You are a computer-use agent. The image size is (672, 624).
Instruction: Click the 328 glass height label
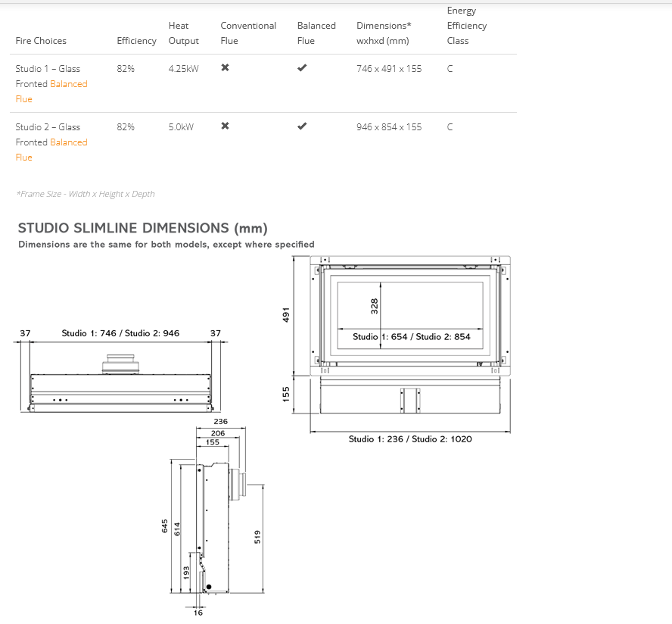click(375, 305)
